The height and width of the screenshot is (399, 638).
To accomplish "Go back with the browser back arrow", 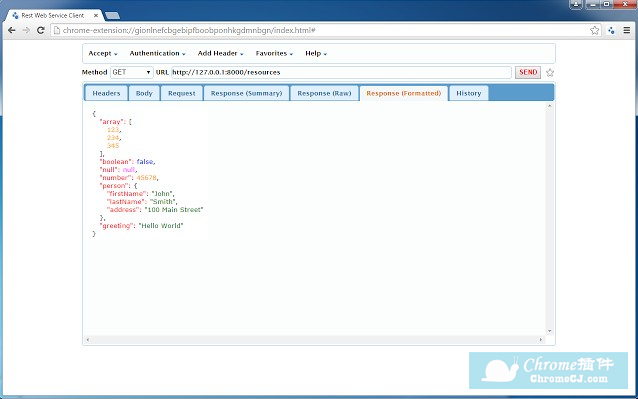I will coord(12,30).
